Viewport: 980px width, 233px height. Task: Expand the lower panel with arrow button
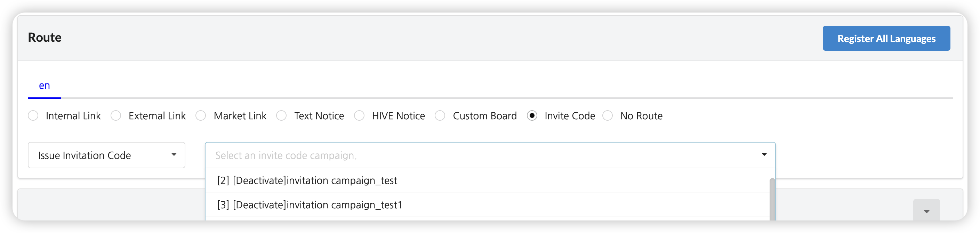coord(926,211)
